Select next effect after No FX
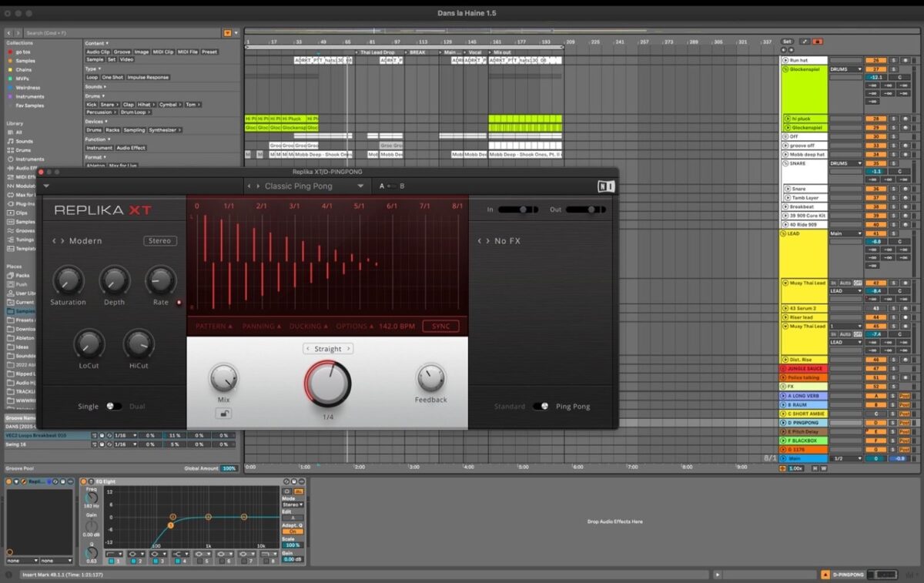The height and width of the screenshot is (583, 924). pos(487,241)
